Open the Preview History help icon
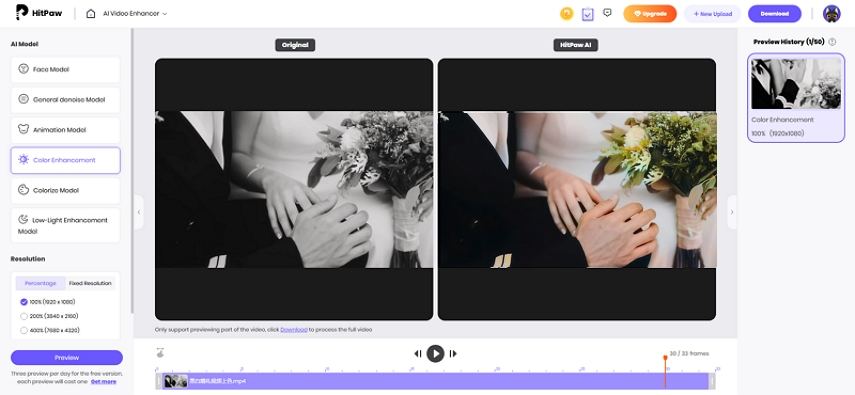 point(832,42)
